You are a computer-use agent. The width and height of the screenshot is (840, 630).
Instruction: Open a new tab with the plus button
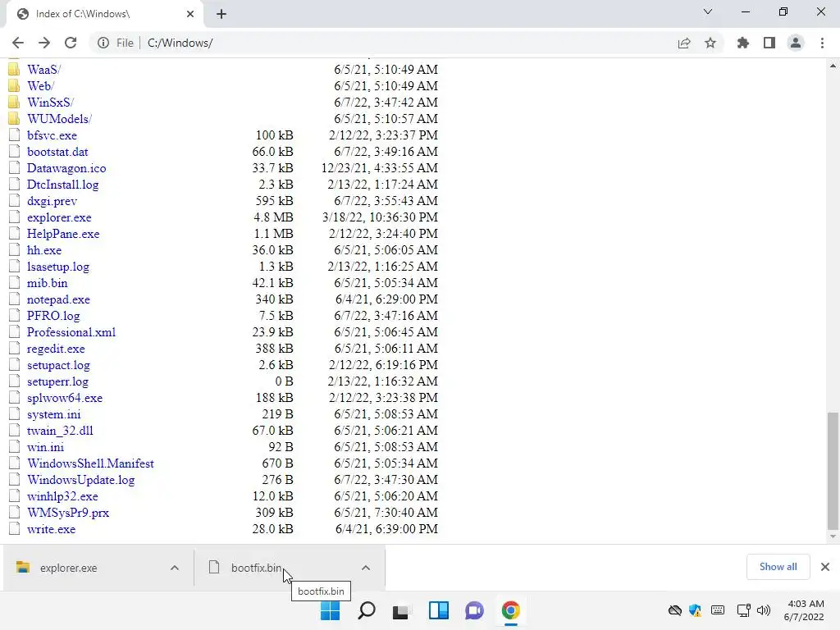tap(221, 14)
